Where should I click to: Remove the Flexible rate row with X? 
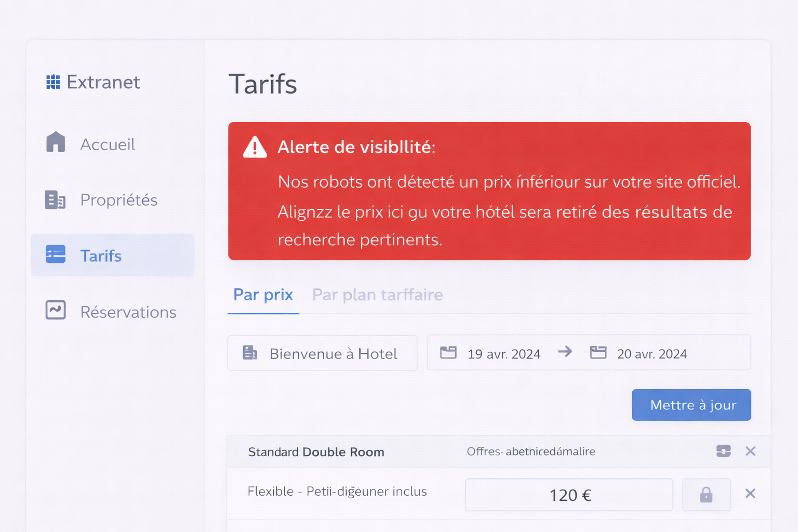750,494
